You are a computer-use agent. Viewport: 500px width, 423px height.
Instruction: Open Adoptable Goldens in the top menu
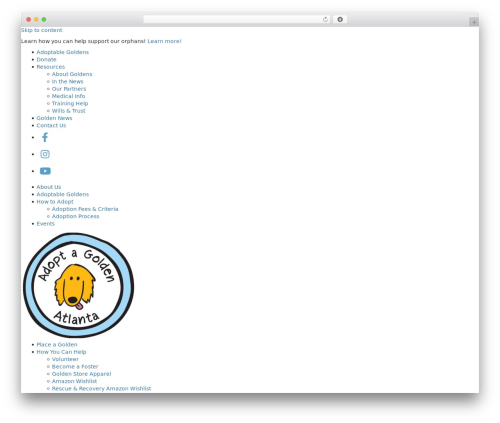63,52
